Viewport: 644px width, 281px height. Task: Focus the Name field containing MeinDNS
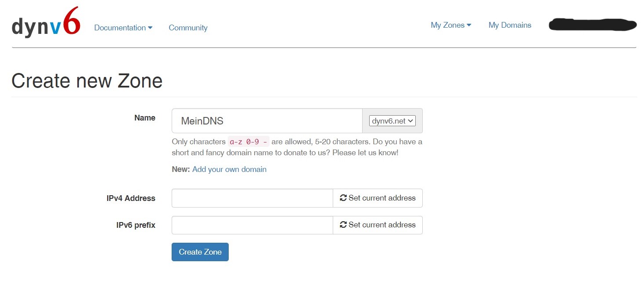point(267,121)
